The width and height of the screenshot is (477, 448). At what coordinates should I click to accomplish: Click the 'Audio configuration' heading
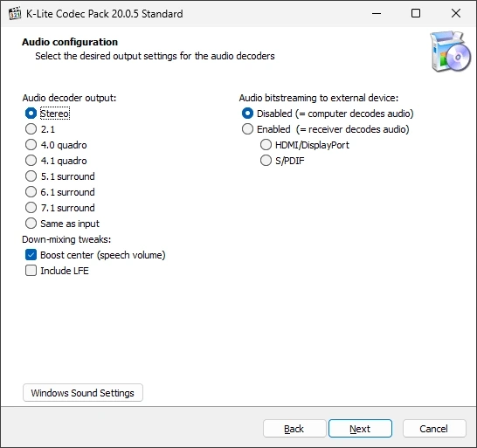(x=70, y=42)
